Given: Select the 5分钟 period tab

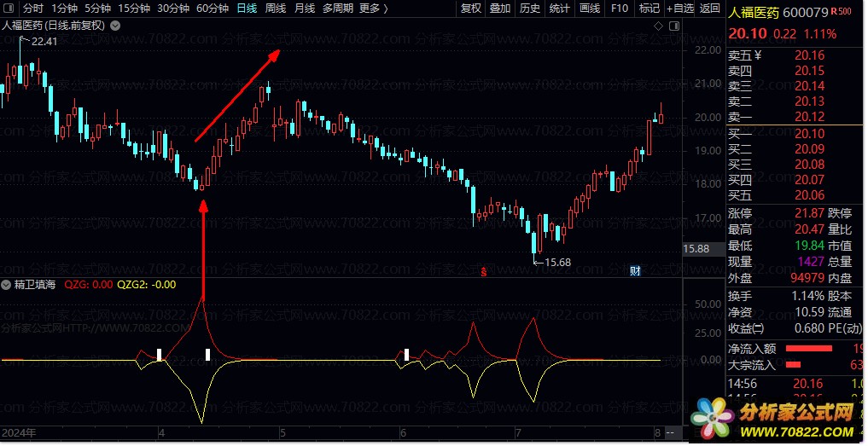Looking at the screenshot, I should point(98,9).
